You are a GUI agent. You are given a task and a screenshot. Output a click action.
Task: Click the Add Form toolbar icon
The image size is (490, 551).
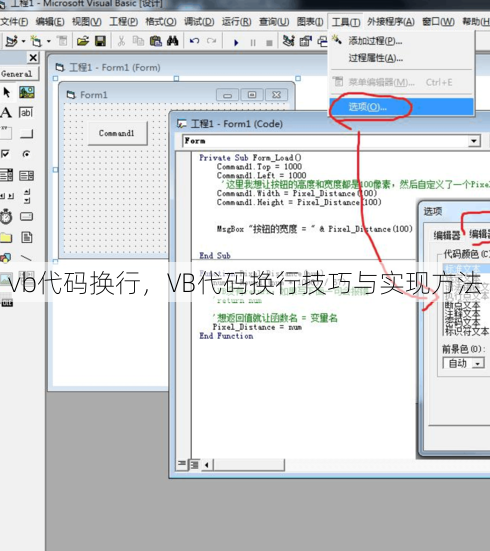36,41
